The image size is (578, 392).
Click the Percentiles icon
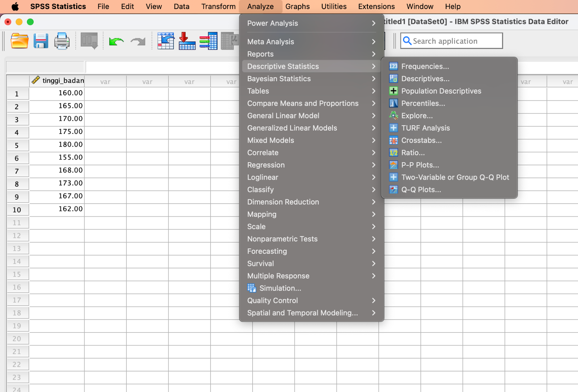393,103
